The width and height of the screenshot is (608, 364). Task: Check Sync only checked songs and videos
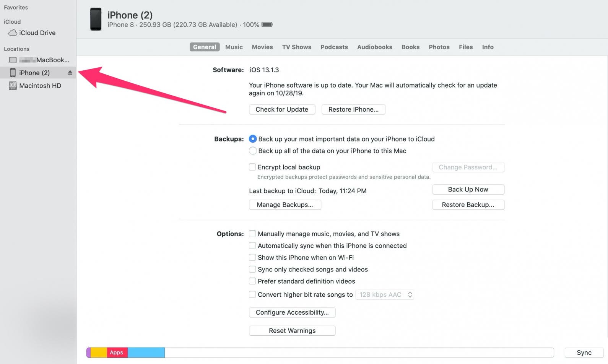coord(252,269)
